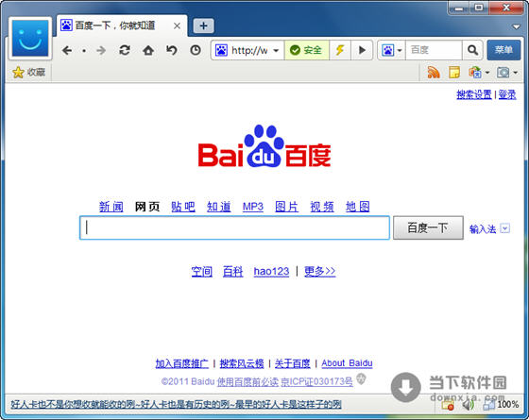Open the 搜索设置 link
529x420 pixels.
473,94
